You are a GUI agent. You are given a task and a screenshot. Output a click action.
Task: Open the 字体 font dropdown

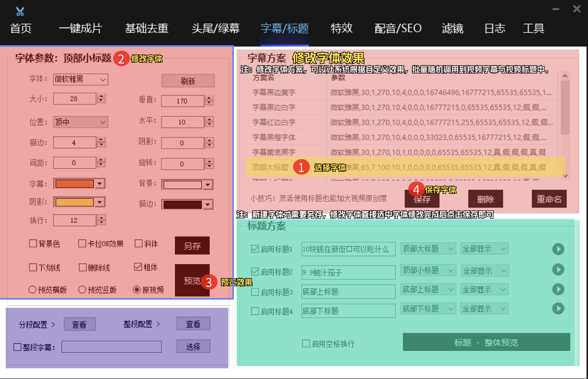coord(81,79)
